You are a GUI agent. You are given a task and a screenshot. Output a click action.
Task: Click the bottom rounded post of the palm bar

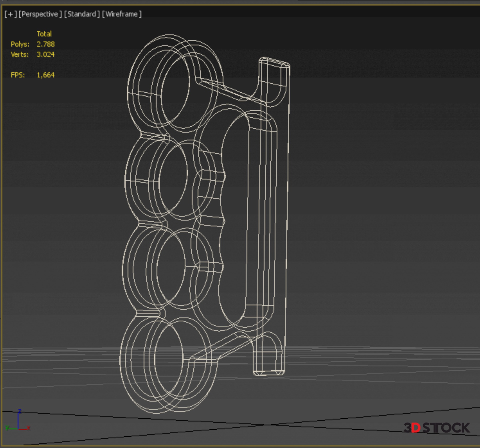click(269, 360)
